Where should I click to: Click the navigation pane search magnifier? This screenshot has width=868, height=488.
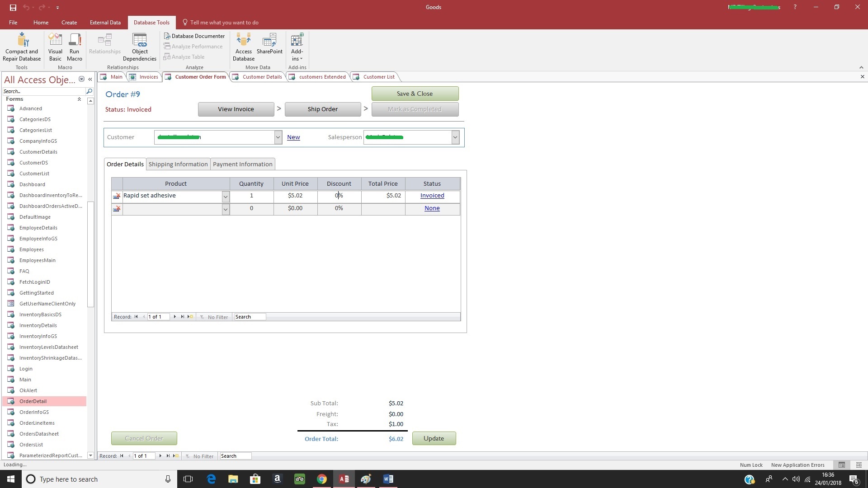89,91
